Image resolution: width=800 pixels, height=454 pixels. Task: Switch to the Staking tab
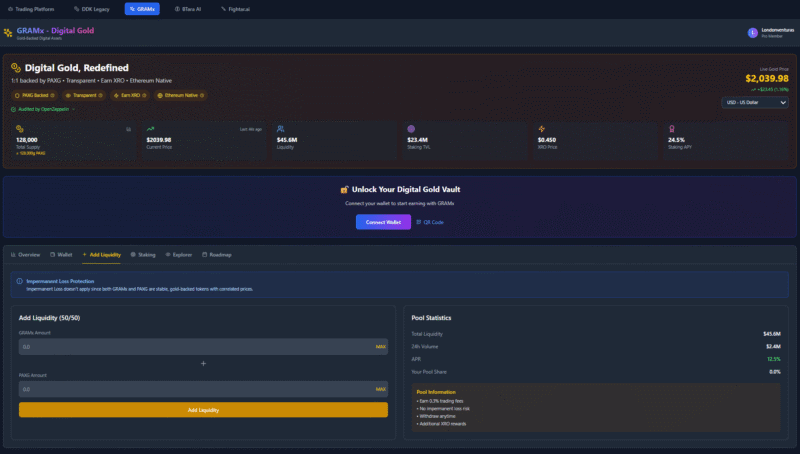(x=143, y=255)
